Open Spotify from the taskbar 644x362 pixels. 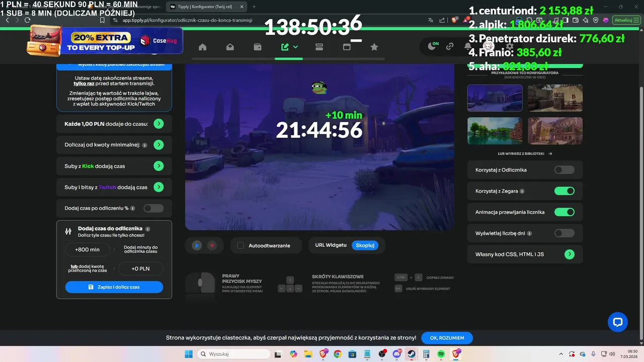pos(441,354)
